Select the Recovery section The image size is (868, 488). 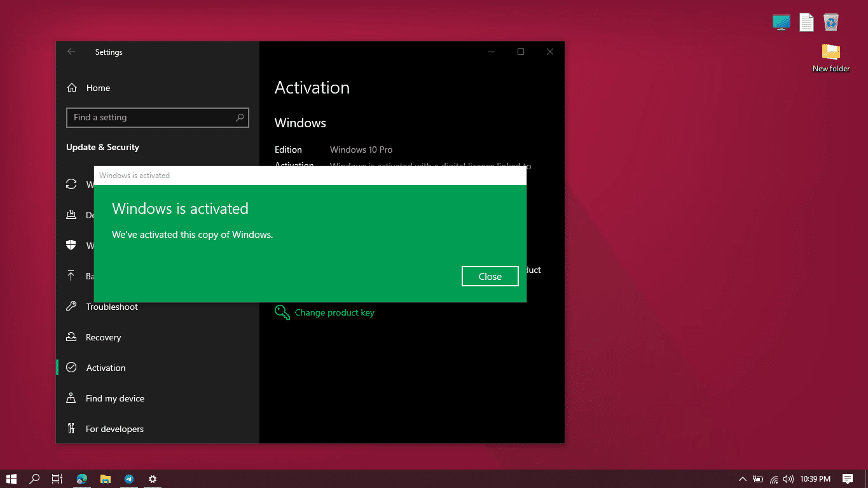click(x=104, y=337)
